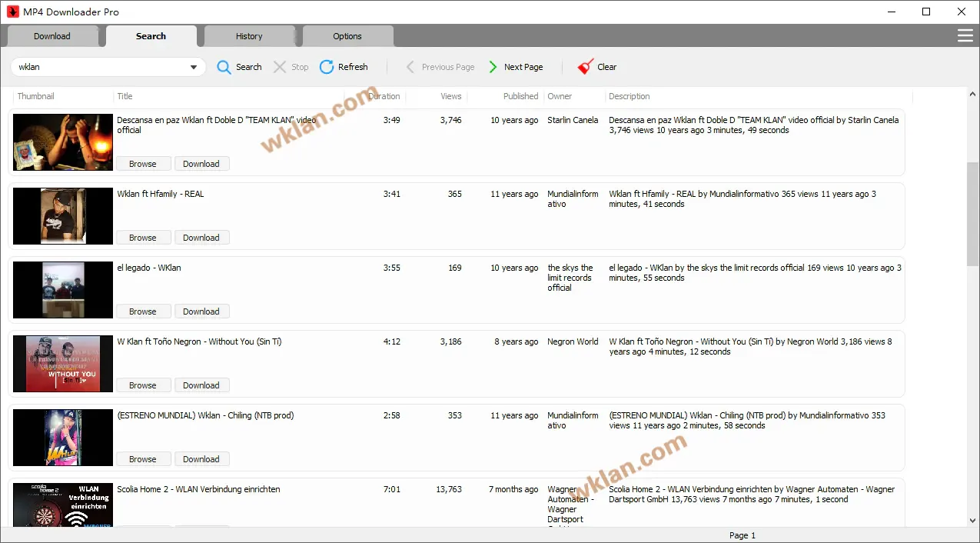Open thumbnail of Descansa en paz video
Image resolution: width=980 pixels, height=543 pixels.
[x=63, y=142]
